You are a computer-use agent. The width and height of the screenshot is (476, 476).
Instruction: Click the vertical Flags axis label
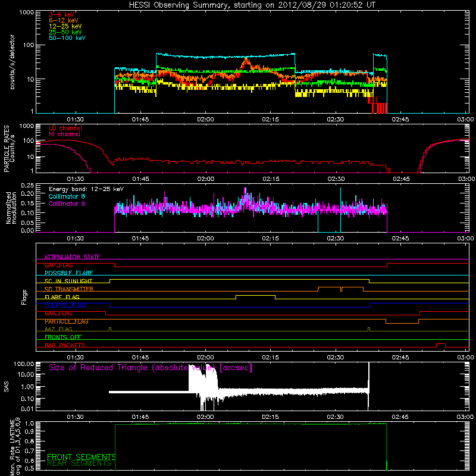(x=24, y=297)
